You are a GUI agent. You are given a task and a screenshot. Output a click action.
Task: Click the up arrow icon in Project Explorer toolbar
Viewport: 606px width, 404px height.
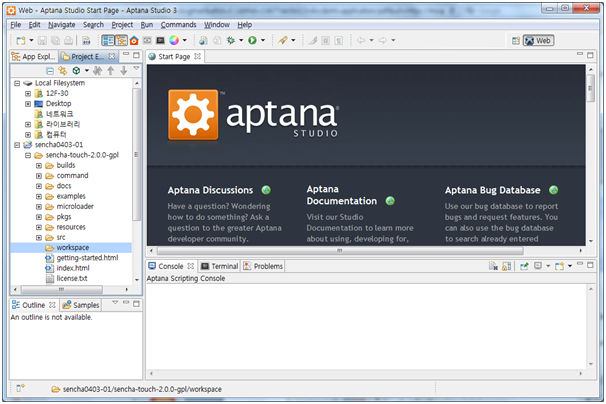point(111,71)
